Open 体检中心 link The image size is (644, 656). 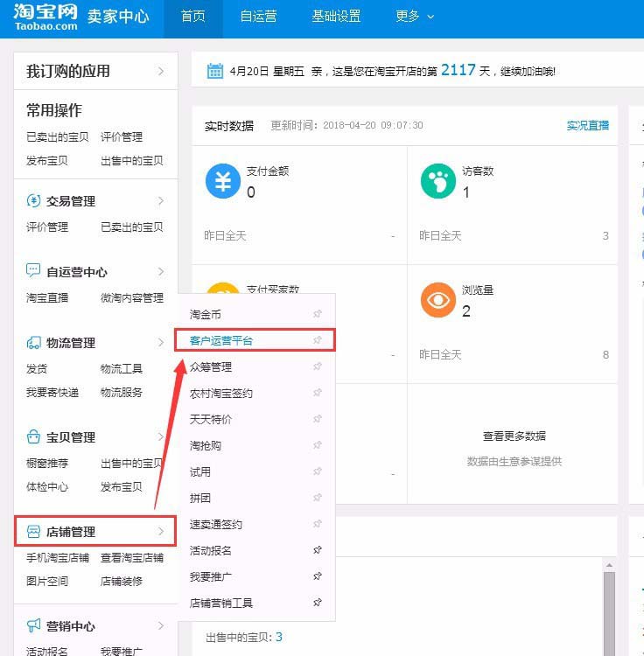pos(47,487)
